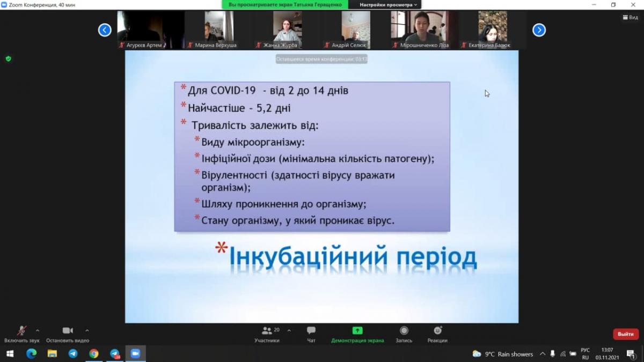Select Екатерина Базюк video thumbnail
The width and height of the screenshot is (644, 362).
coord(493,30)
